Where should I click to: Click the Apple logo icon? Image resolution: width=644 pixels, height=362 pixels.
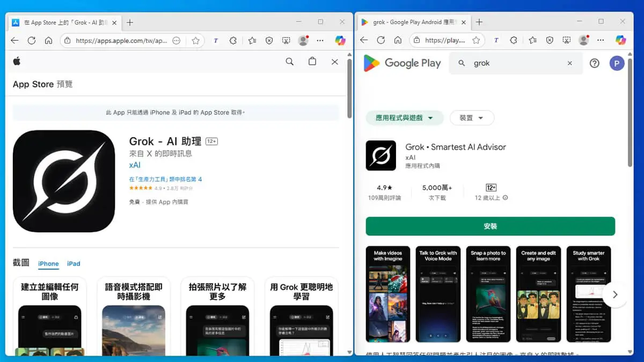[x=17, y=61]
